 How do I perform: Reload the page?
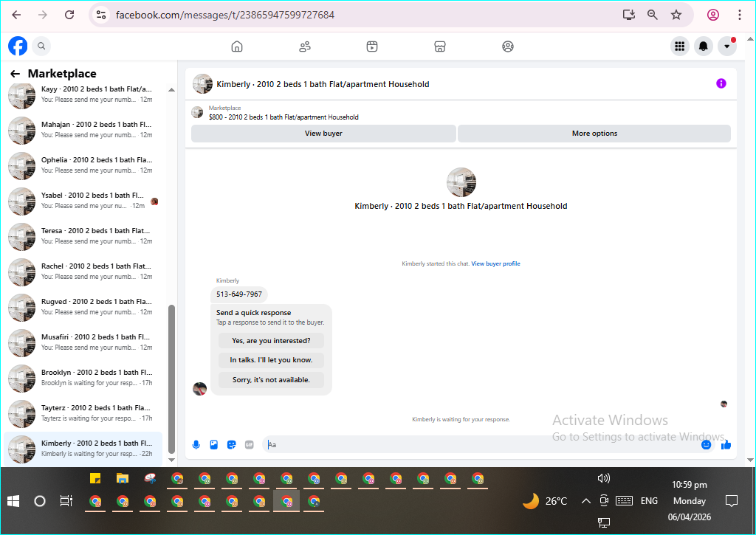click(x=69, y=15)
